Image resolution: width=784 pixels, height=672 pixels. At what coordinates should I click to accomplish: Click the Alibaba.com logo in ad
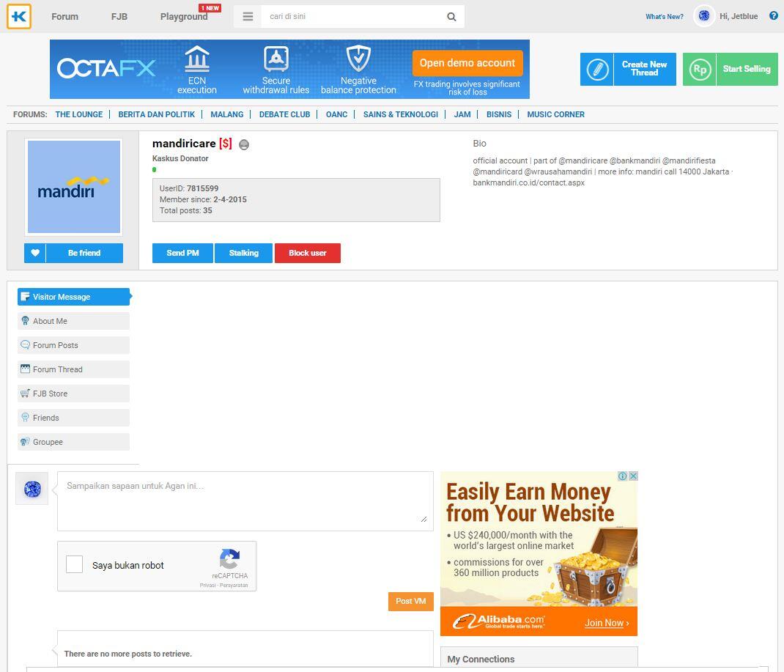(x=498, y=621)
